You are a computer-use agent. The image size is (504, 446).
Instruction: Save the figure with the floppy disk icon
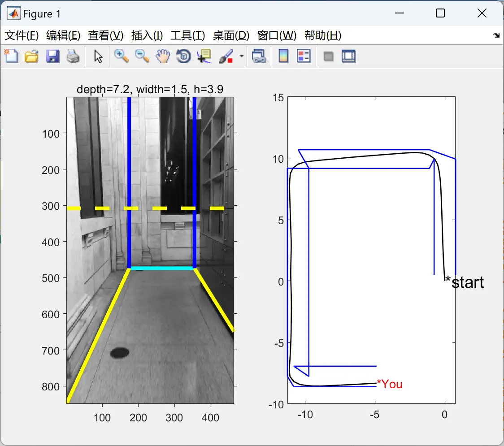52,56
